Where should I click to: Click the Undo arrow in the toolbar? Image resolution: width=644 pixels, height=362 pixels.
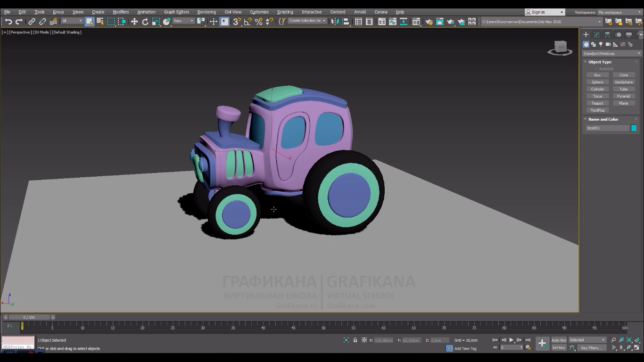pos(8,22)
